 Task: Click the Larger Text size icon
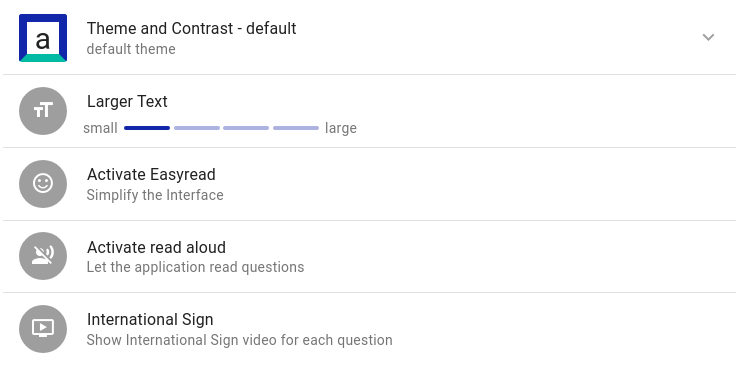pyautogui.click(x=43, y=111)
